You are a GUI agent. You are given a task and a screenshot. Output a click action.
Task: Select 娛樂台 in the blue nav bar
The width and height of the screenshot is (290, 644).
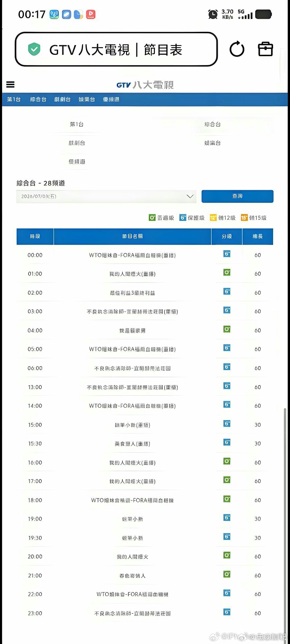point(87,99)
